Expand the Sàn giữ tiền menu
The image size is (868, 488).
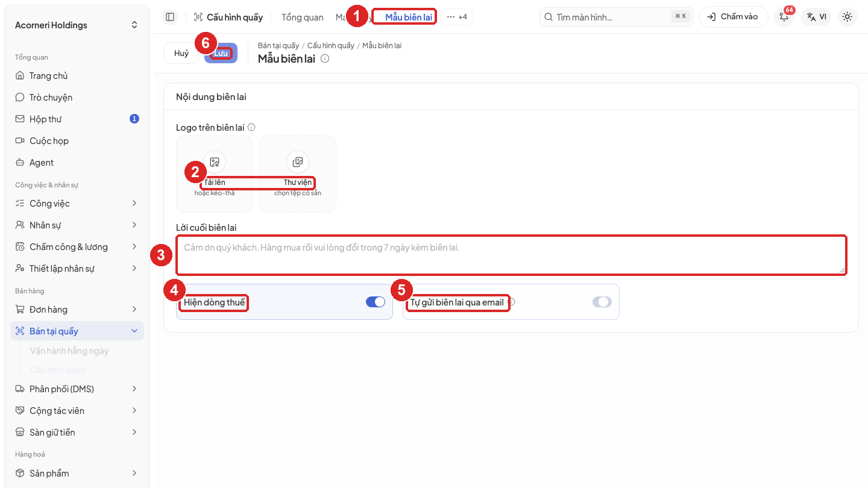pyautogui.click(x=77, y=433)
